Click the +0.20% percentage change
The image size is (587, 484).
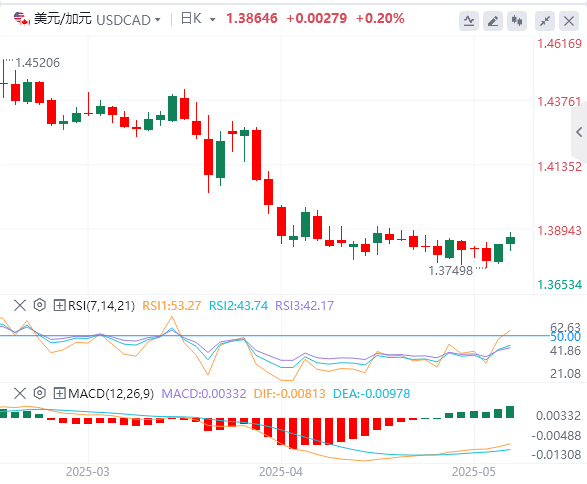380,18
